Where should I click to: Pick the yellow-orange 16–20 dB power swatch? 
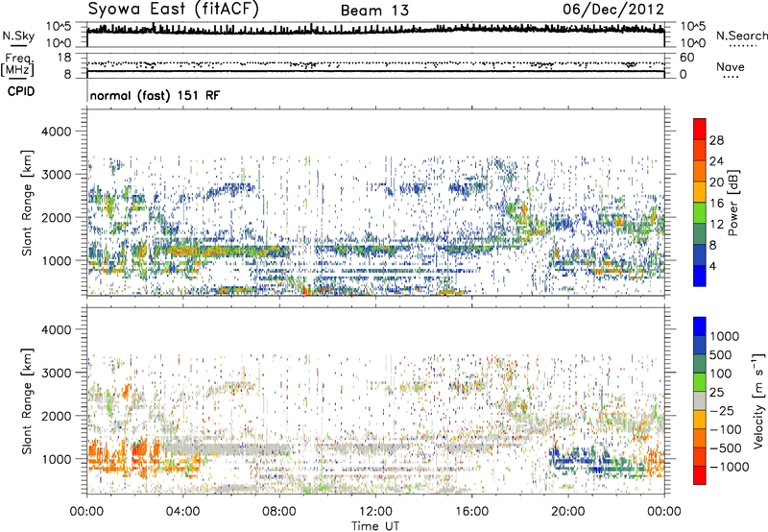(x=700, y=192)
